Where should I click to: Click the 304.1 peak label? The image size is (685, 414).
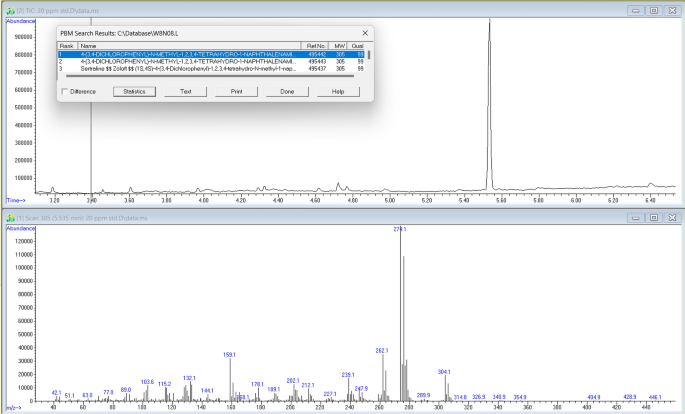pyautogui.click(x=444, y=372)
